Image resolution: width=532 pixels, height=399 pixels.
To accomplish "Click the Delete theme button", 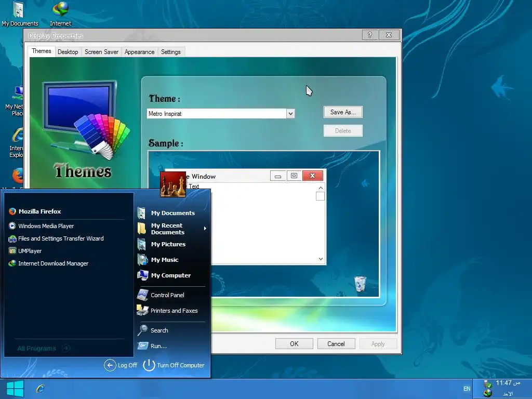I will (343, 131).
